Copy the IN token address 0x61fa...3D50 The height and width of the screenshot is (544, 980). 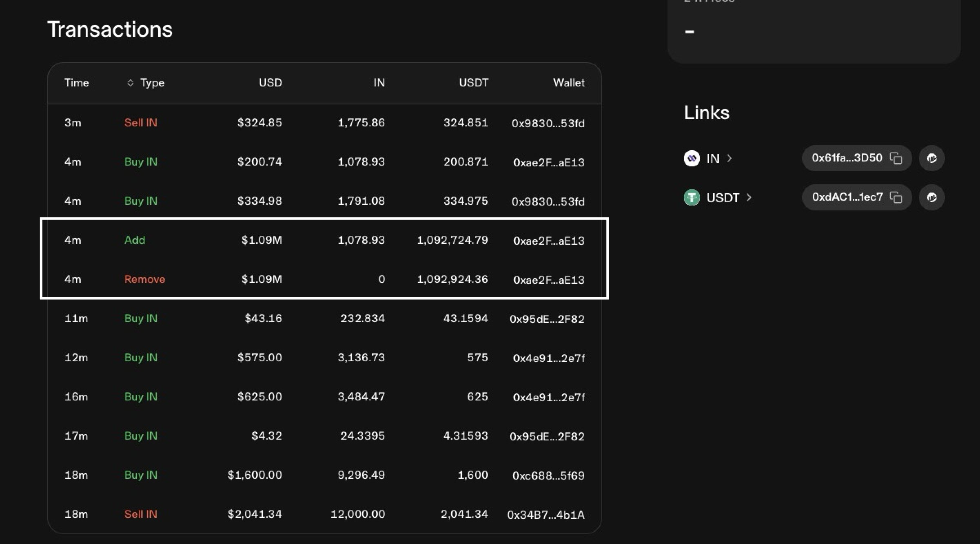[896, 158]
